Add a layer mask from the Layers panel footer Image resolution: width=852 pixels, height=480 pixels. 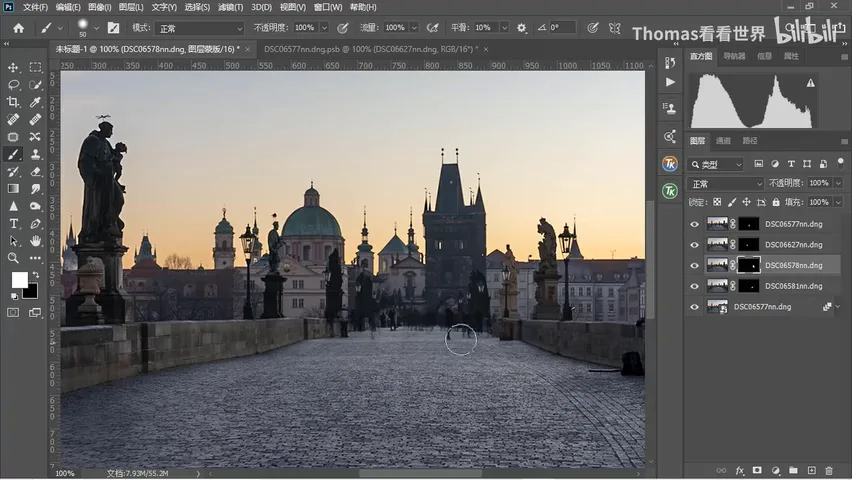pyautogui.click(x=757, y=470)
